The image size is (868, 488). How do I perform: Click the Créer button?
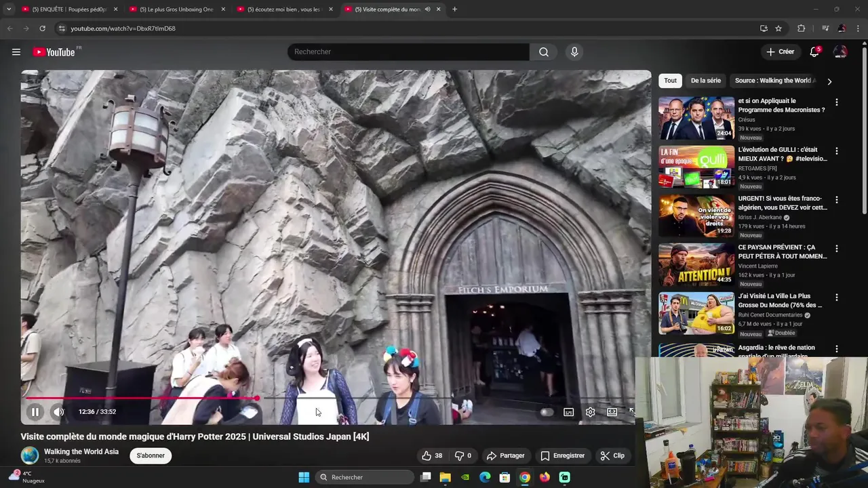point(780,52)
